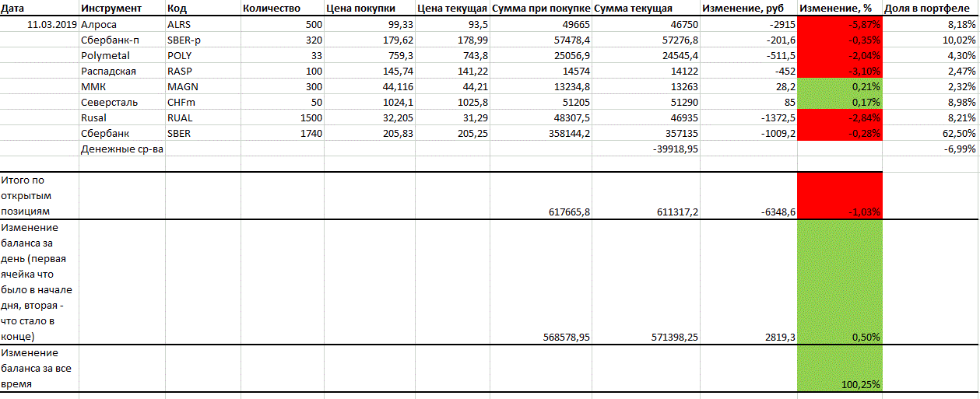Select green percent cell 0,17%
This screenshot has width=980, height=399.
(840, 102)
